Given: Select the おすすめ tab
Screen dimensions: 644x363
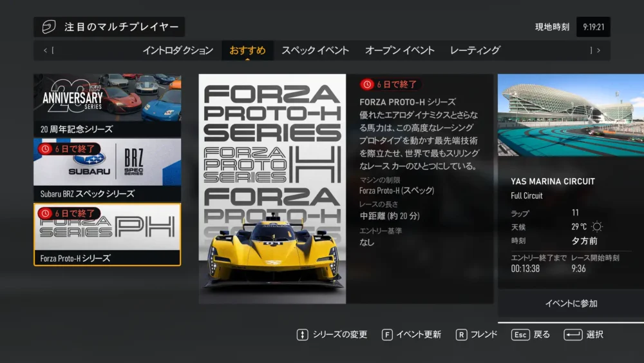Looking at the screenshot, I should point(247,50).
